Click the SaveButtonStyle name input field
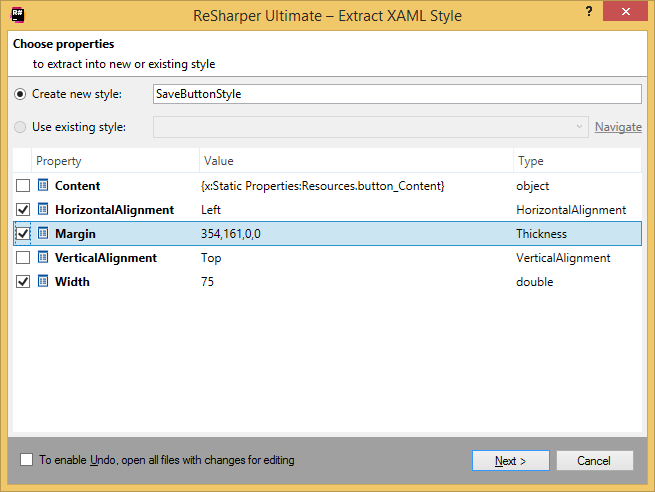Image resolution: width=655 pixels, height=492 pixels. pyautogui.click(x=396, y=94)
